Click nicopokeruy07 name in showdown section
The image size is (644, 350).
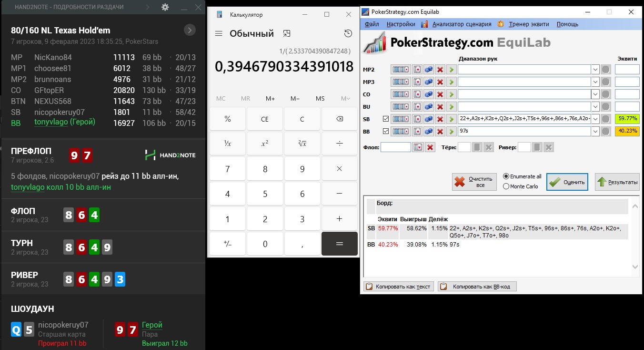63,325
